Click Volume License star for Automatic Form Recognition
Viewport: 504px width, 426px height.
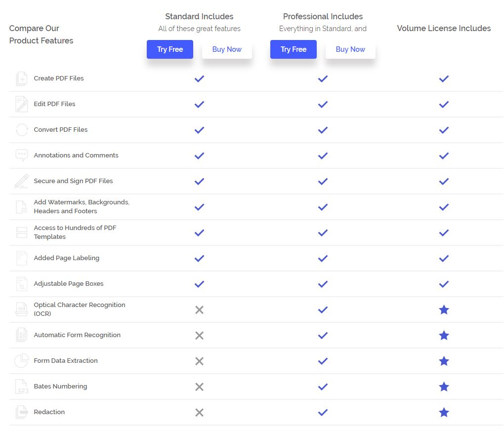point(444,335)
